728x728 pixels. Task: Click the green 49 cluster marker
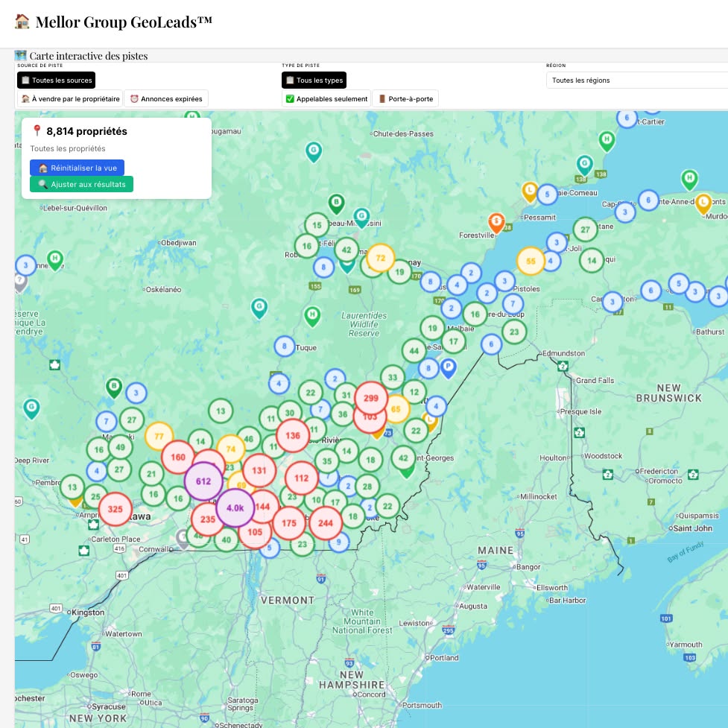(120, 447)
